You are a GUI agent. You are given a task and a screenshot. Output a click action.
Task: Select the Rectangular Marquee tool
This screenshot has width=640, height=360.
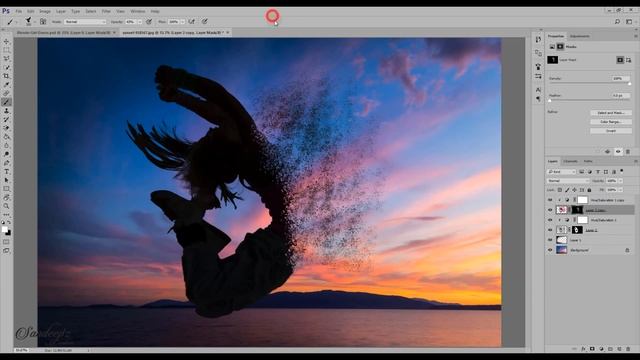click(6, 50)
